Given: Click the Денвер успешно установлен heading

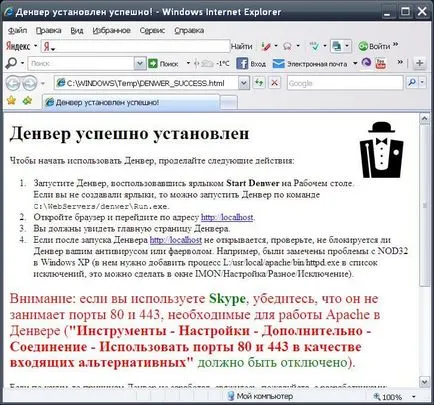Looking at the screenshot, I should click(x=129, y=134).
